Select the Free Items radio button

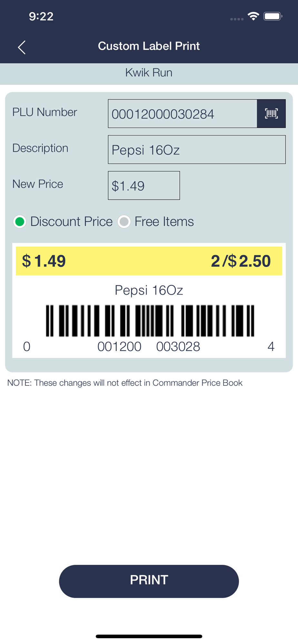coord(124,222)
